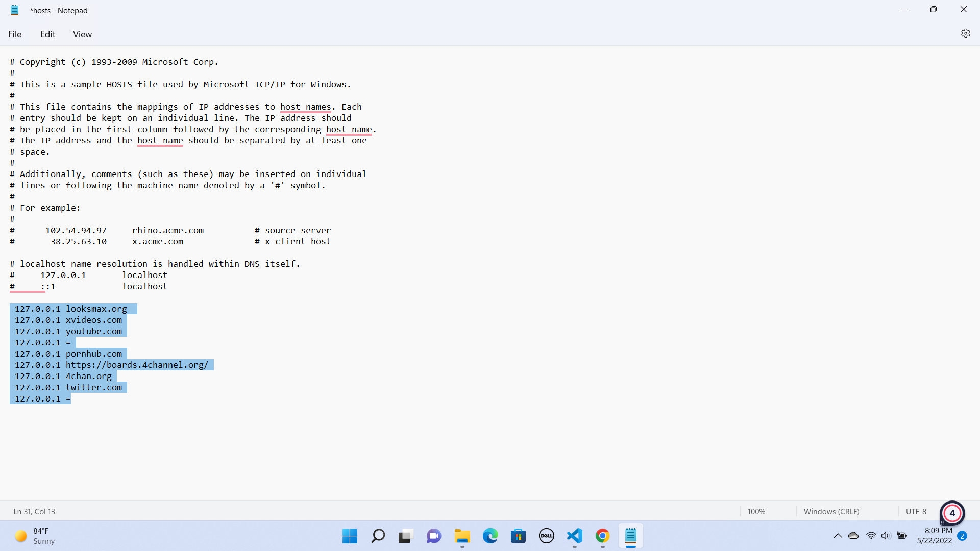The image size is (980, 551).
Task: Open taskbar Search magnifier
Action: point(378,536)
